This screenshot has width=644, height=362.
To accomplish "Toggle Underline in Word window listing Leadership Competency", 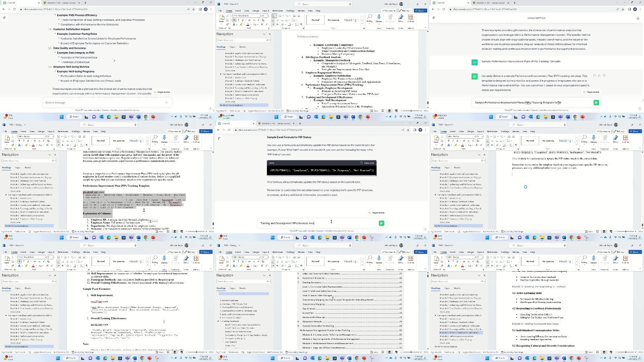I will pos(243,20).
